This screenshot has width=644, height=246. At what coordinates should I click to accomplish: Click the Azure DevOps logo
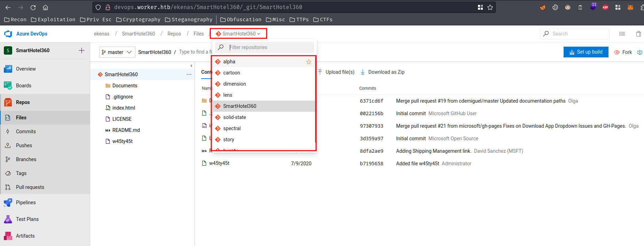[8, 34]
